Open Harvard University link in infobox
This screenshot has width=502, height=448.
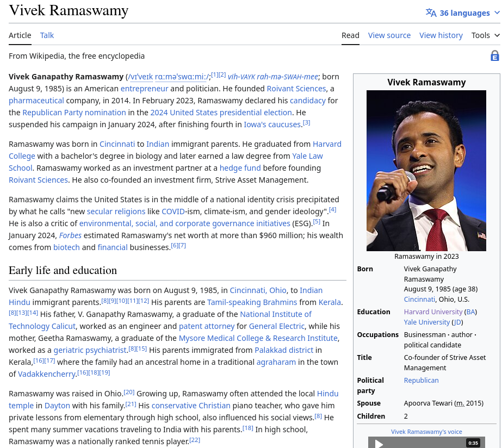(x=433, y=312)
